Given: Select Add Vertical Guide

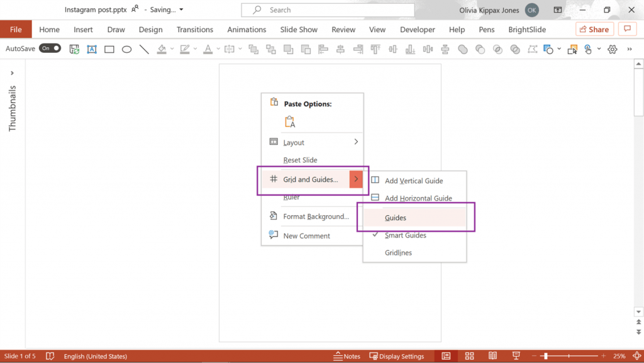Looking at the screenshot, I should pos(415,181).
